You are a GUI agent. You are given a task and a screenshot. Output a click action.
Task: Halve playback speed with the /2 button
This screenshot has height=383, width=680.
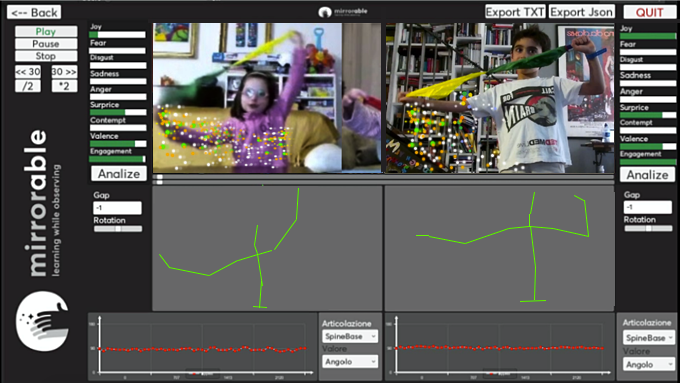click(x=28, y=86)
